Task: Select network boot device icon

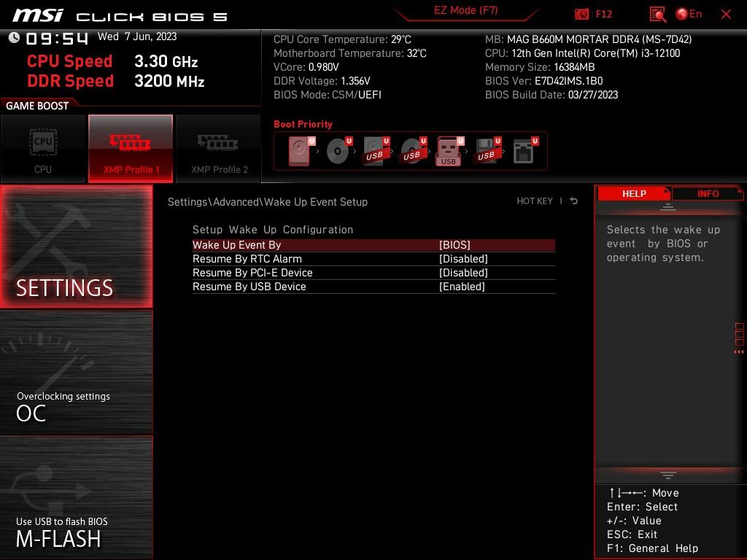Action: pos(525,151)
